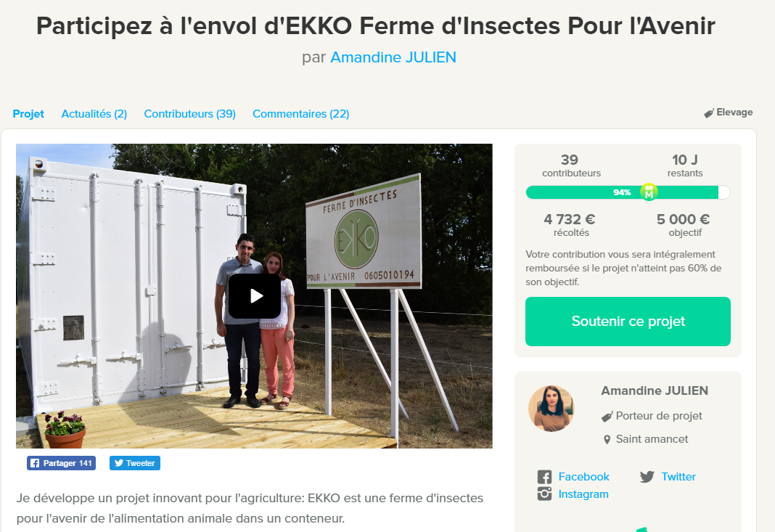This screenshot has height=532, width=775.
Task: Click the Twitter bird icon in profile panel
Action: click(x=647, y=477)
